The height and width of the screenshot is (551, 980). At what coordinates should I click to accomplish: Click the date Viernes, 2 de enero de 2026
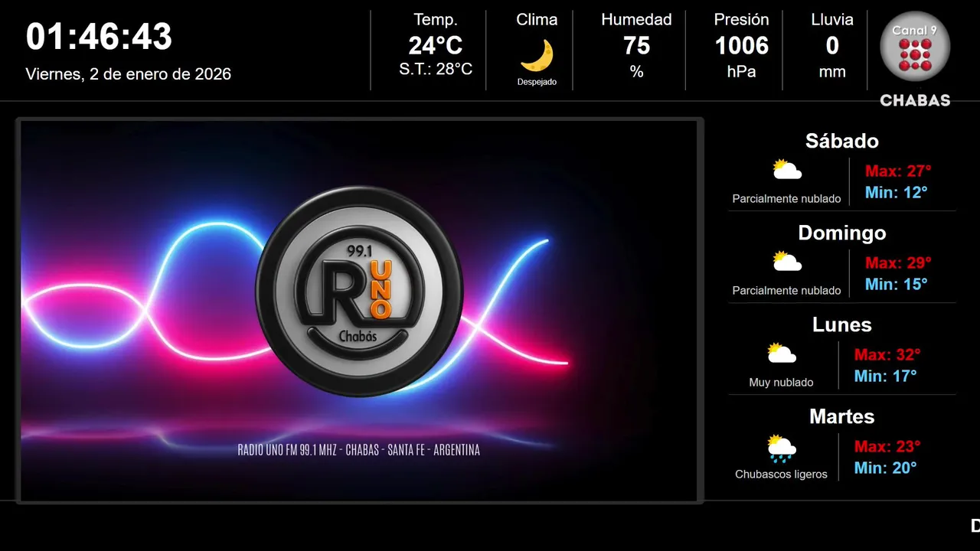click(x=129, y=74)
